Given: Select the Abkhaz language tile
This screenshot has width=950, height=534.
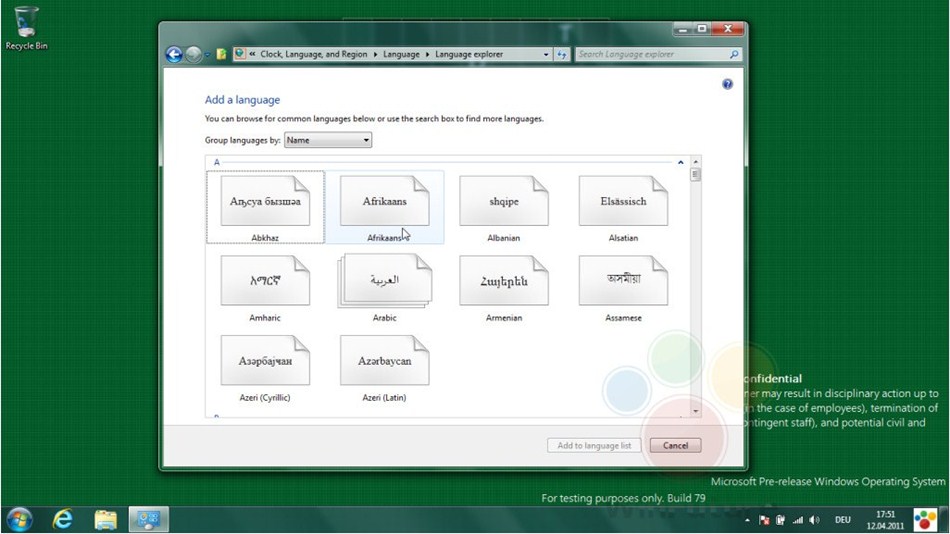Looking at the screenshot, I should pyautogui.click(x=265, y=207).
